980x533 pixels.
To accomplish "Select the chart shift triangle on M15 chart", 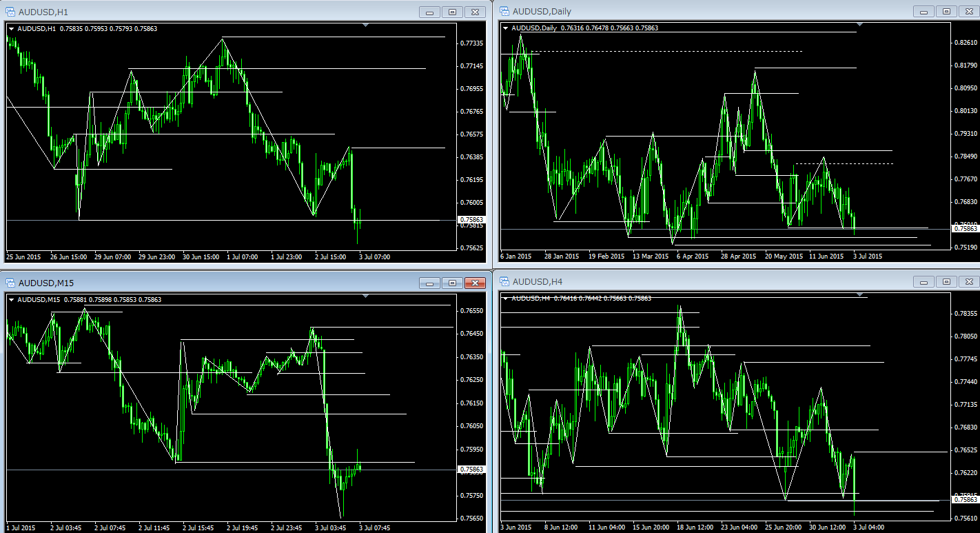I will pyautogui.click(x=366, y=296).
